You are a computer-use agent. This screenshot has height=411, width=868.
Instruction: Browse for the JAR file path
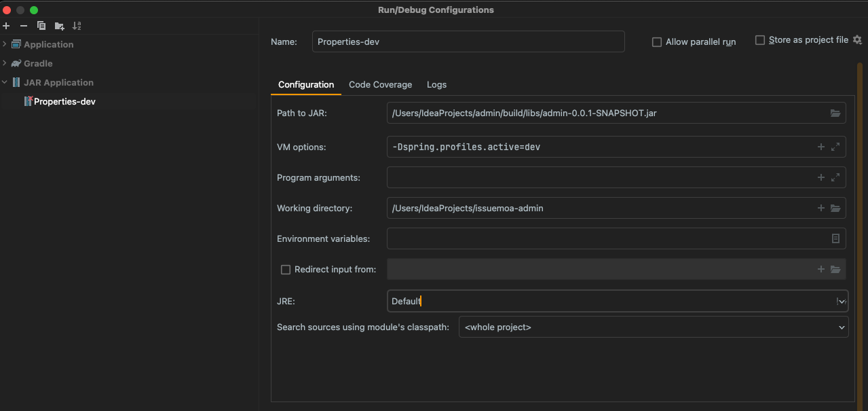pyautogui.click(x=835, y=113)
